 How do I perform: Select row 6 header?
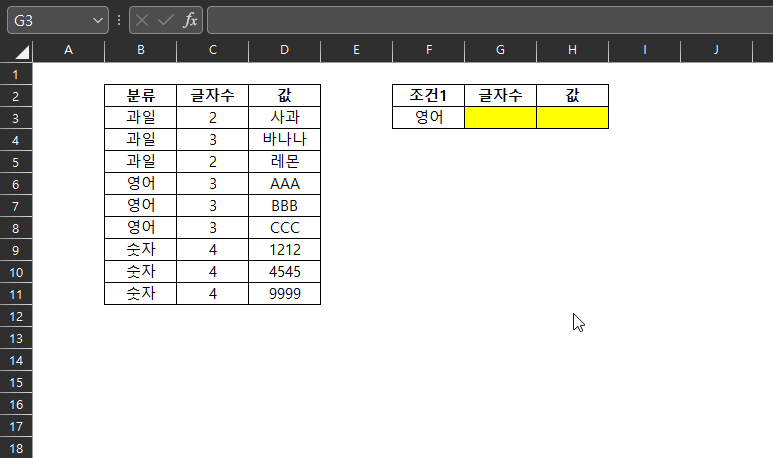[16, 184]
